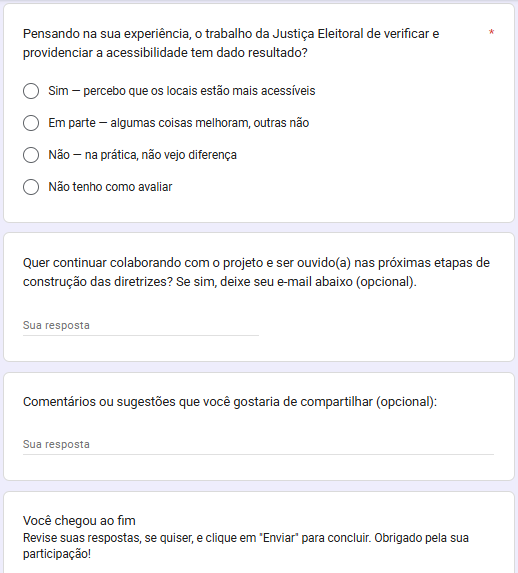Click the label text 'percebo que os locais estão mais acessíveis'
518x573 pixels.
coord(199,91)
